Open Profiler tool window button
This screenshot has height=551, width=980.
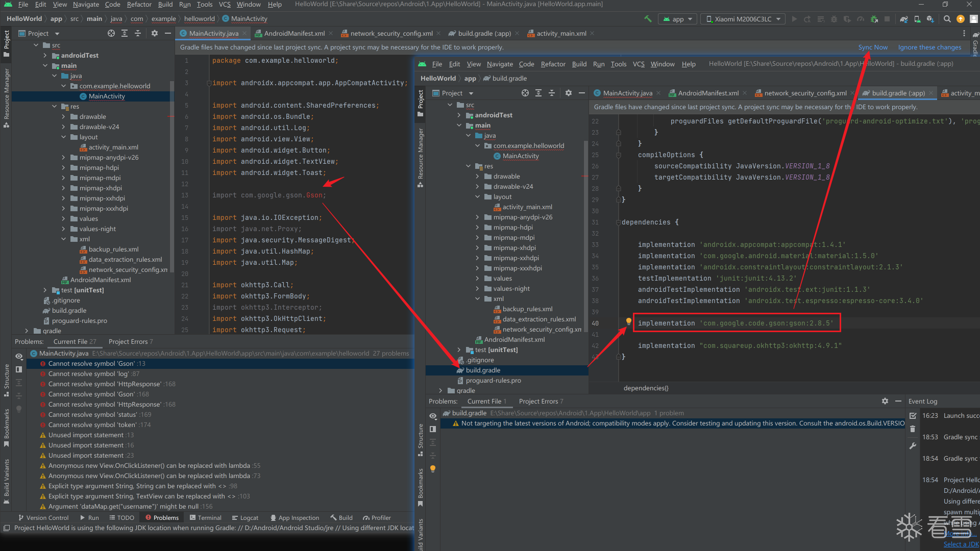(x=377, y=517)
